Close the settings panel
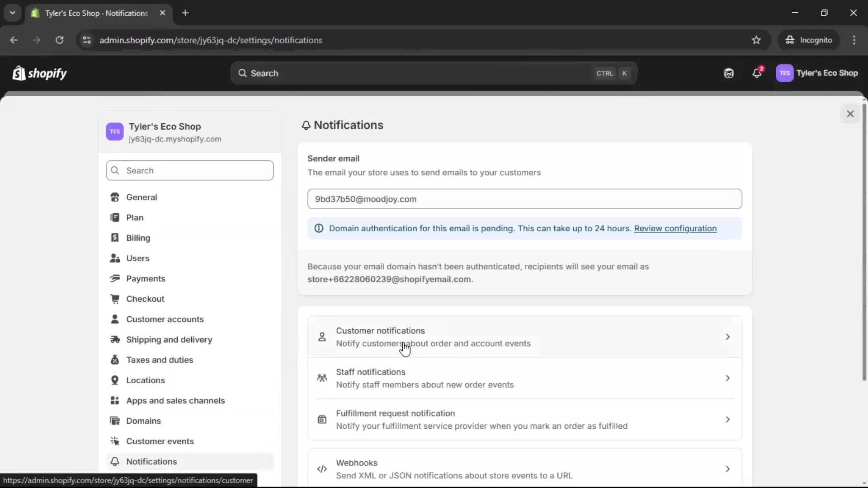The width and height of the screenshot is (868, 488). 850,113
